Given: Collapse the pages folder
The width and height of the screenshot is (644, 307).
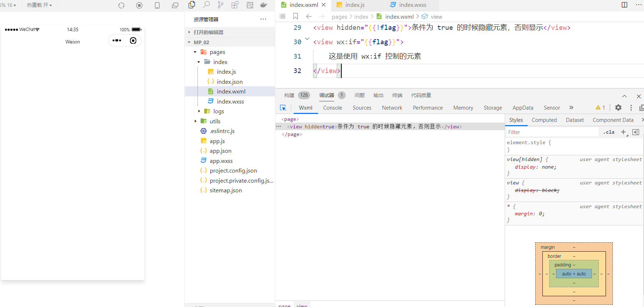Looking at the screenshot, I should 195,52.
